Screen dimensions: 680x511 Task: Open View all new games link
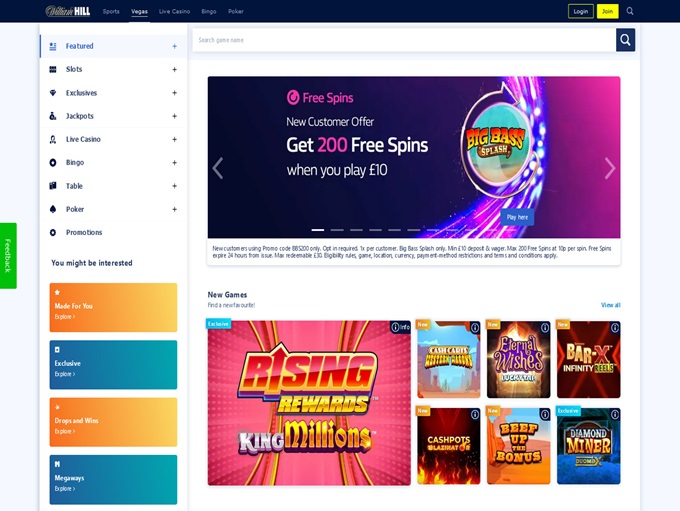click(x=610, y=305)
